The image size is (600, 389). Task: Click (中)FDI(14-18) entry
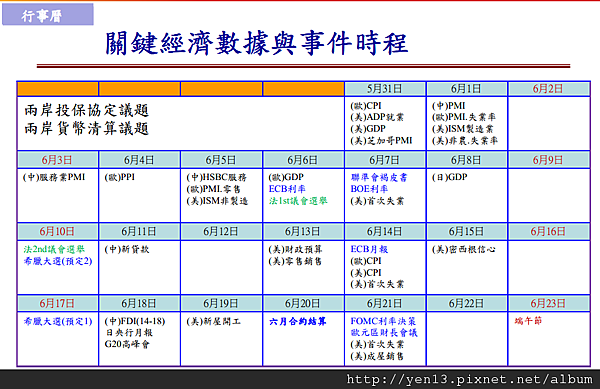[135, 321]
